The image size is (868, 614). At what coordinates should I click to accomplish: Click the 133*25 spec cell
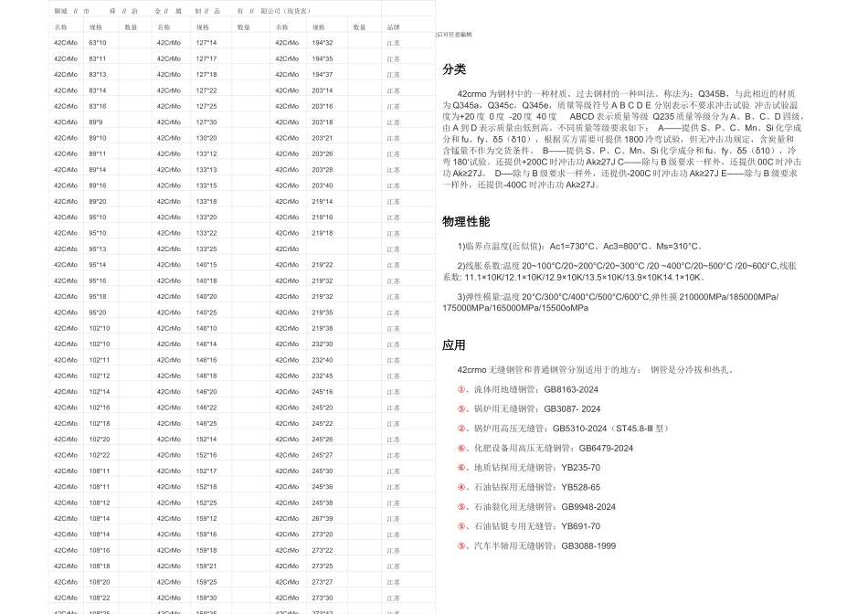tap(206, 249)
